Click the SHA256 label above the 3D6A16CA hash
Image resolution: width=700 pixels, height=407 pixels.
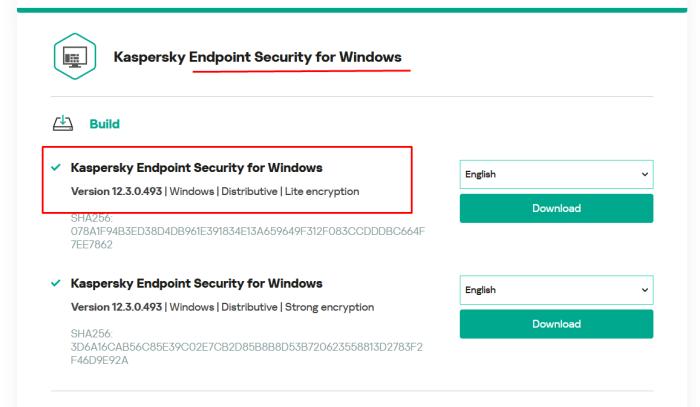[x=91, y=334]
